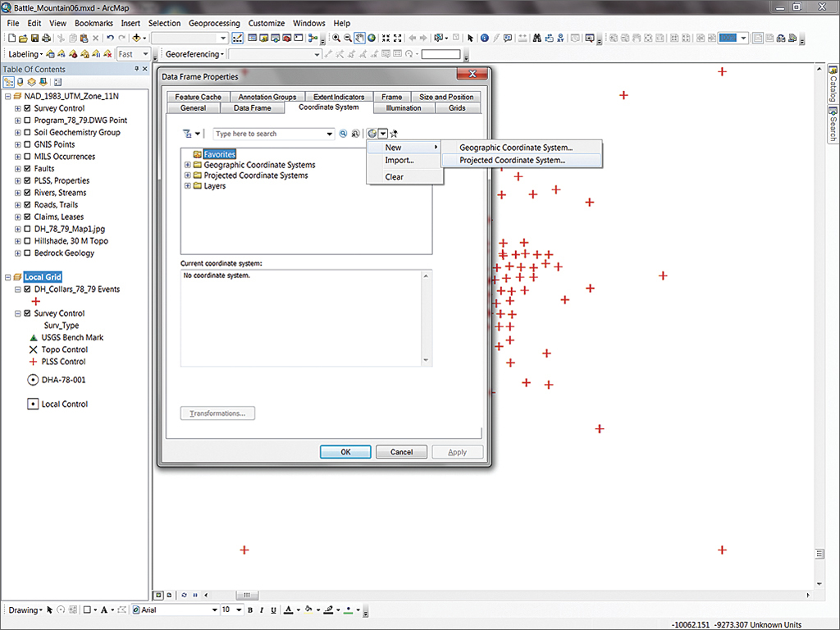Open the Catalog side panel tab
This screenshot has width=840, height=630.
pos(833,84)
